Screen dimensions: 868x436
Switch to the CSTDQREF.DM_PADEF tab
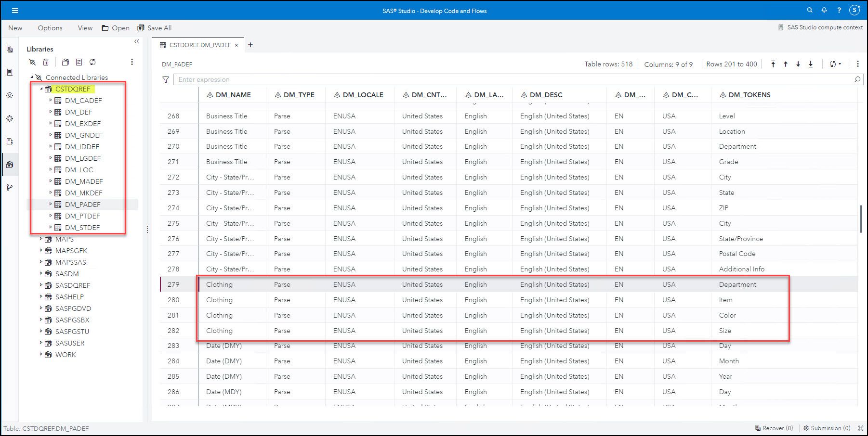[197, 45]
